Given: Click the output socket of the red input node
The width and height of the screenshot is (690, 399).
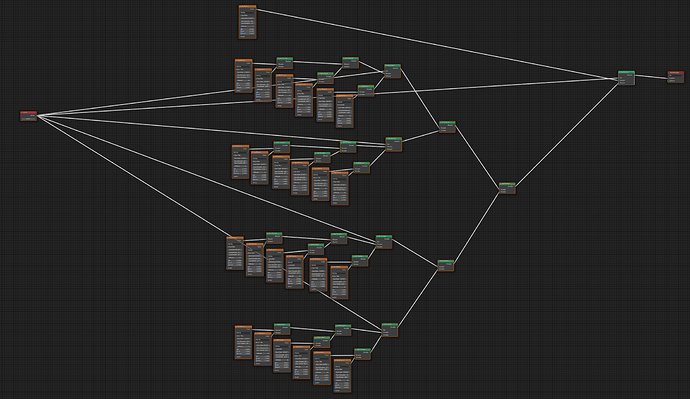Looking at the screenshot, I should coord(37,116).
